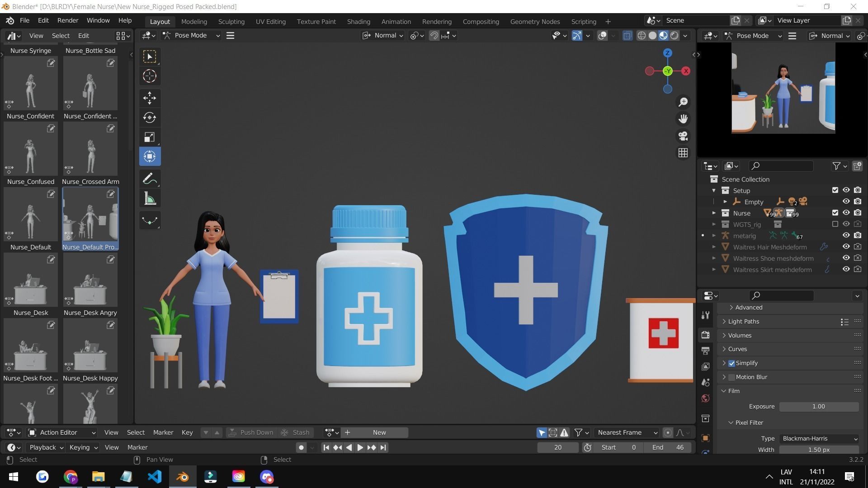Open the Render menu
Screen dimensions: 868x488
click(x=68, y=21)
